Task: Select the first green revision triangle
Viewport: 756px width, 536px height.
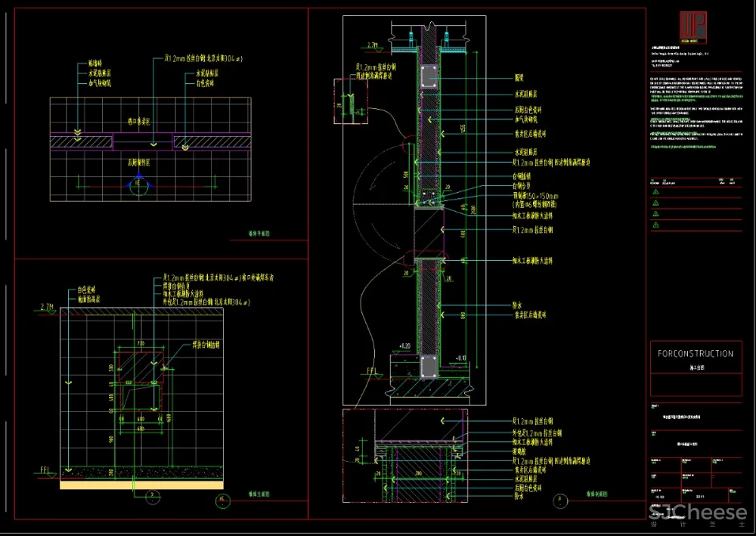Action: [x=655, y=193]
